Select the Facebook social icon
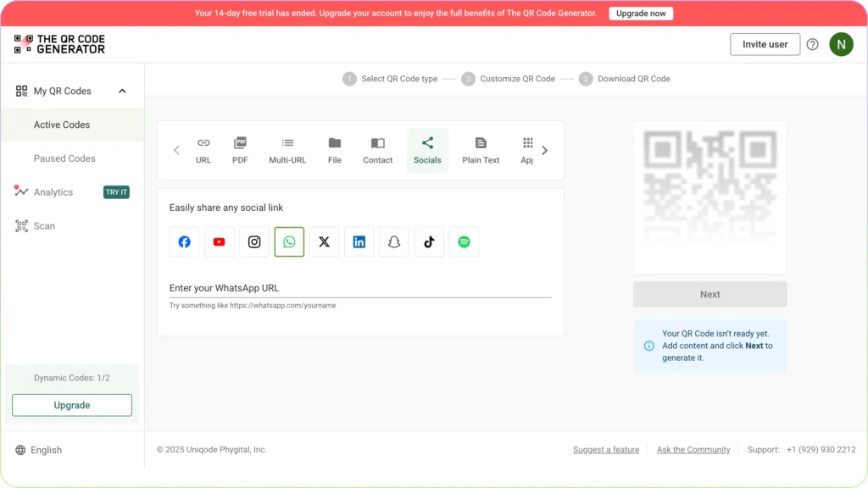 coord(184,241)
